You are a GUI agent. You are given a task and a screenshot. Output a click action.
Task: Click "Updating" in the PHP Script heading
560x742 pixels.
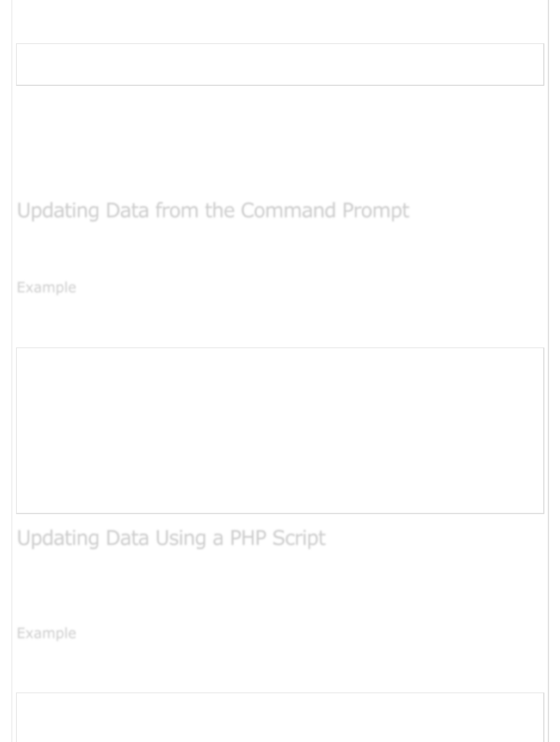tap(58, 538)
